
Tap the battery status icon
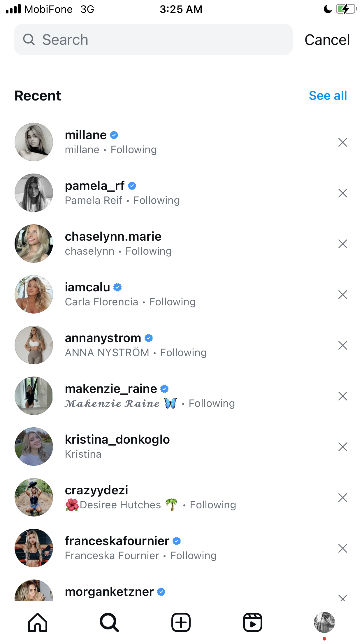point(347,9)
